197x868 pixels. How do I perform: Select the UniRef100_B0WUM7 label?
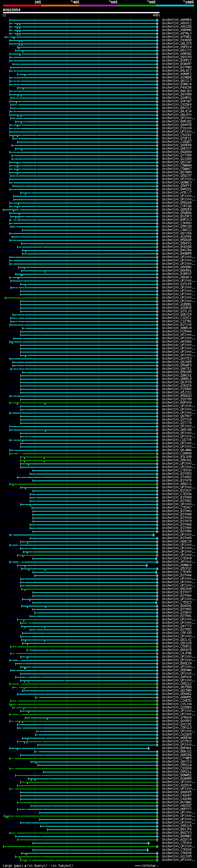[x=176, y=64]
